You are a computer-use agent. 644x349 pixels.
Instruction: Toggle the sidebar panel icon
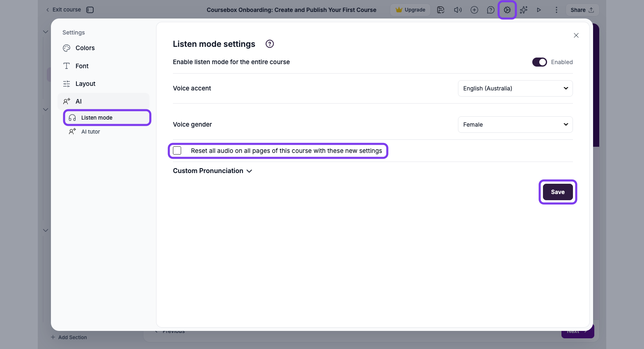tap(90, 10)
